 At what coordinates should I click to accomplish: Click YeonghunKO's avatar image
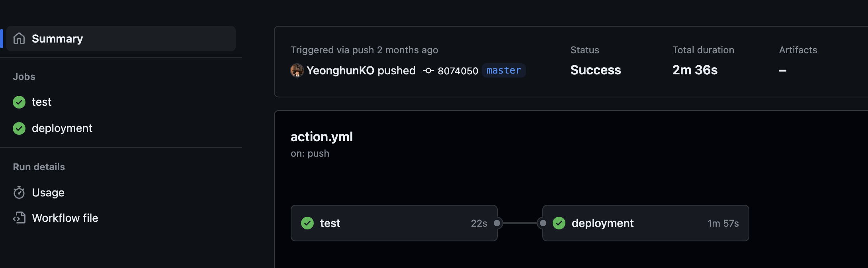297,70
